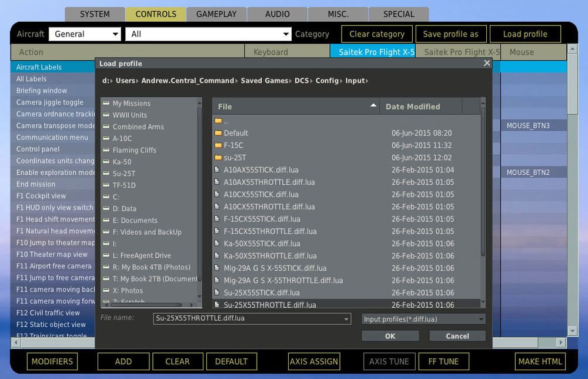
Task: Click the folder icon of the F-15C folder
Action: coord(218,145)
